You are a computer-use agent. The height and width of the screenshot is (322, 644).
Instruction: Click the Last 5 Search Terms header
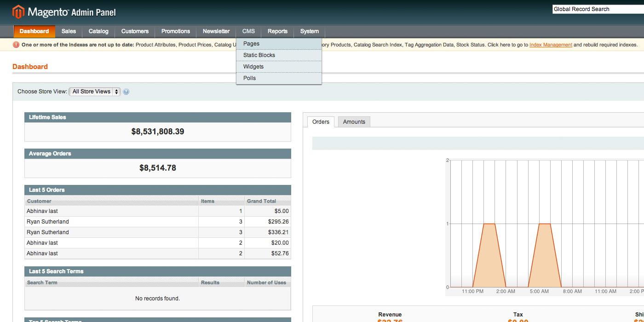coord(158,271)
